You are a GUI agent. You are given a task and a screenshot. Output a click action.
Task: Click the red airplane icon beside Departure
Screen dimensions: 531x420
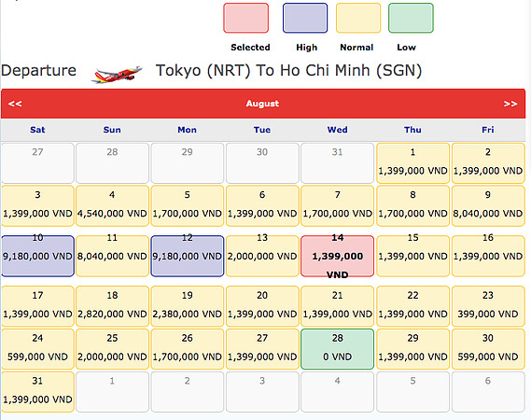pos(117,74)
